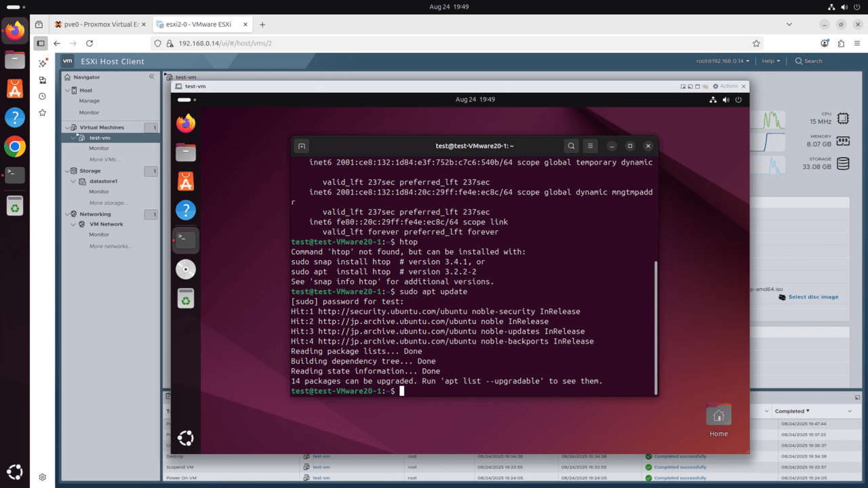List all tabs dropdown arrow
The width and height of the screenshot is (868, 488).
789,24
